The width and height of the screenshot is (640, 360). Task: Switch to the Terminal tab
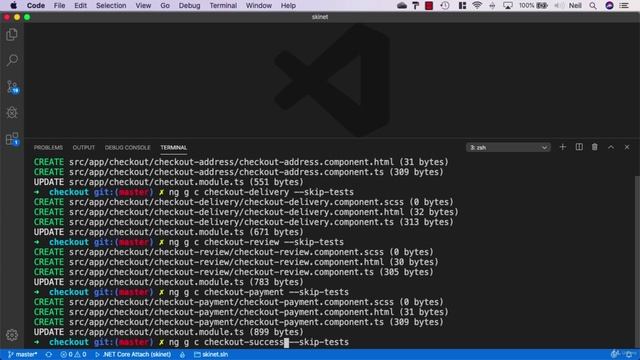click(x=173, y=147)
